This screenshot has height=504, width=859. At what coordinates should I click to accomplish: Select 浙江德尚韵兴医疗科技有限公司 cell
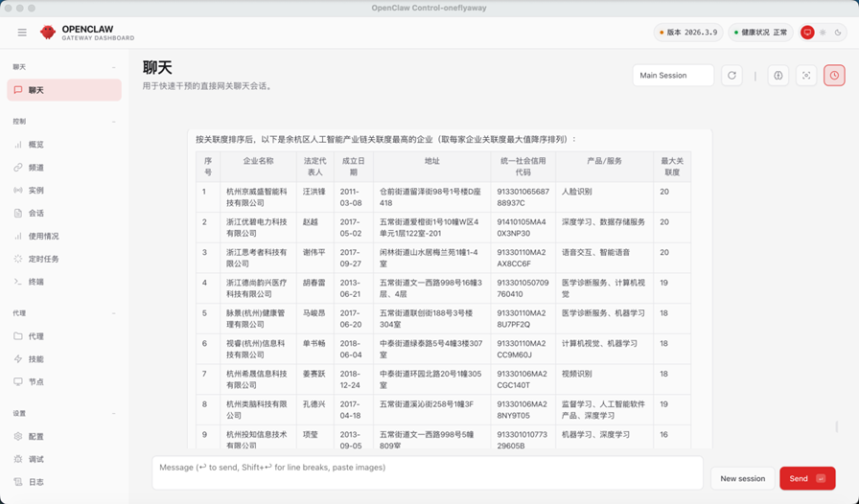click(x=257, y=288)
